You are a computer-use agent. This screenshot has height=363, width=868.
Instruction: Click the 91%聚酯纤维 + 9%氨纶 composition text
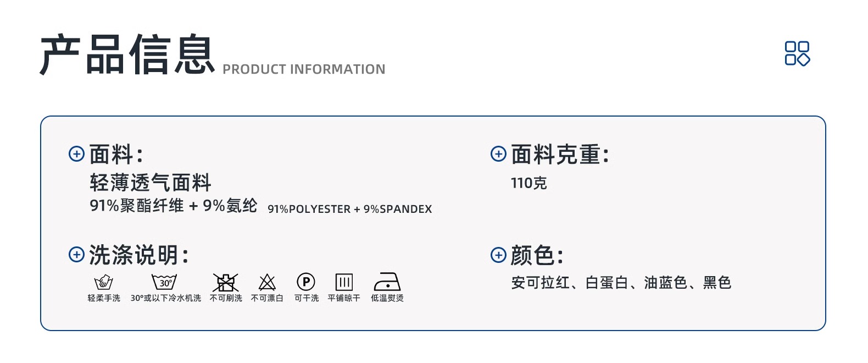pyautogui.click(x=173, y=206)
